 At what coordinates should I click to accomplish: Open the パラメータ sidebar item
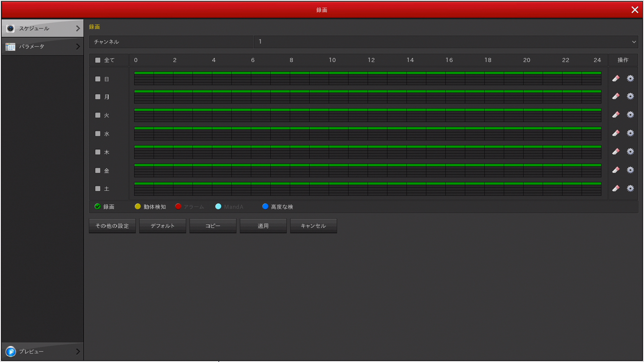pyautogui.click(x=43, y=47)
